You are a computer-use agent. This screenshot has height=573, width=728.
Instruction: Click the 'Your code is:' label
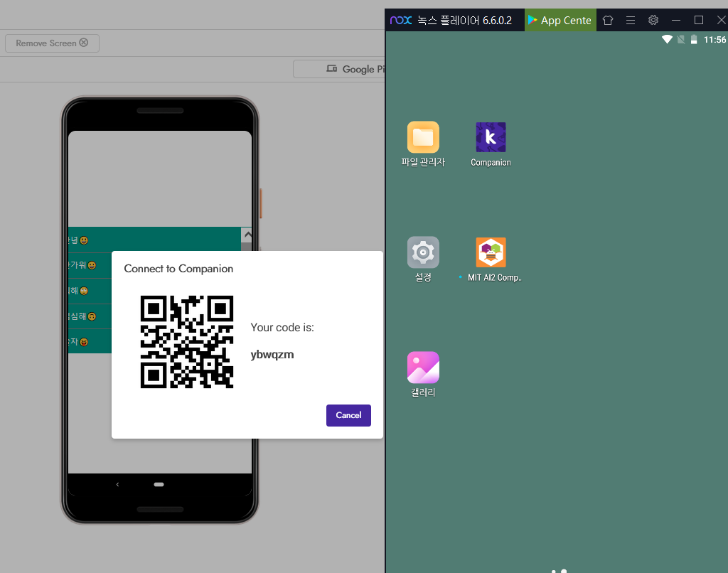[282, 327]
